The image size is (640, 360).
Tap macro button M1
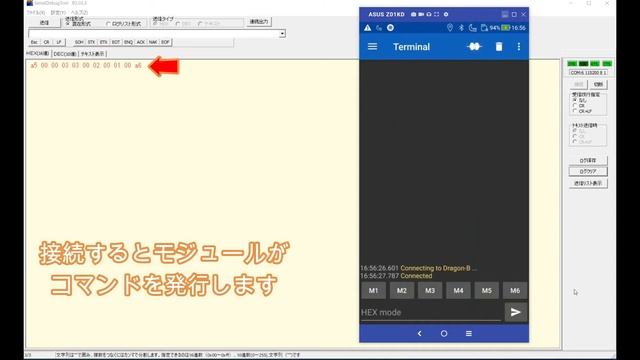(x=373, y=291)
